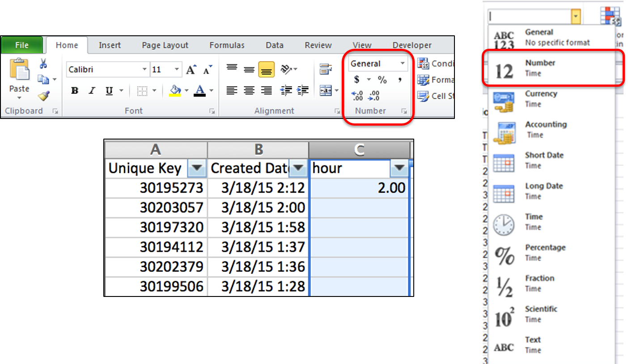Select cell containing 30203057
Viewport: 628px width, 364px height.
tap(156, 207)
